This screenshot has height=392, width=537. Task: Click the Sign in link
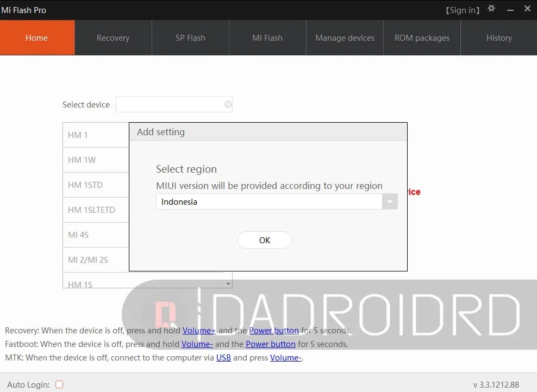click(463, 9)
